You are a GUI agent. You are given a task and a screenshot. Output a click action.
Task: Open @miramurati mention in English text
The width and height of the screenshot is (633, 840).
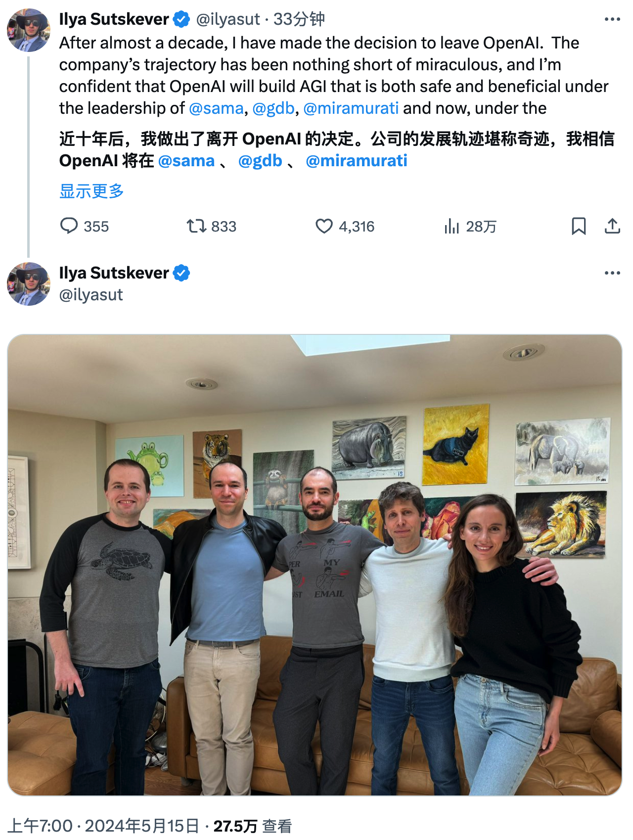(x=351, y=108)
